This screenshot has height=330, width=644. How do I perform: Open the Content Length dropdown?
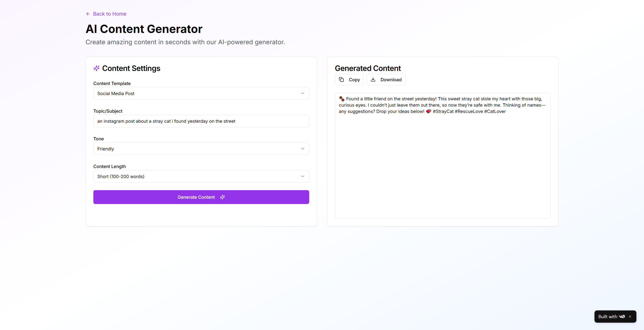pos(201,176)
